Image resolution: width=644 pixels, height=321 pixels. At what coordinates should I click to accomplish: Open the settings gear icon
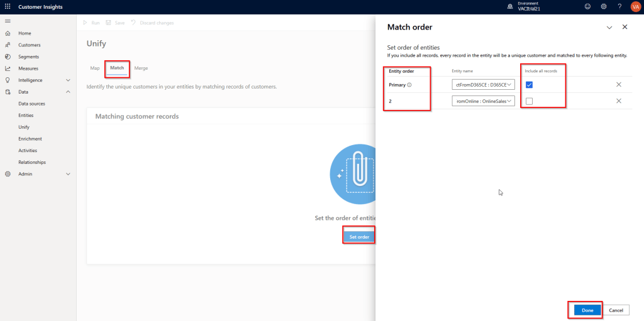click(x=604, y=6)
